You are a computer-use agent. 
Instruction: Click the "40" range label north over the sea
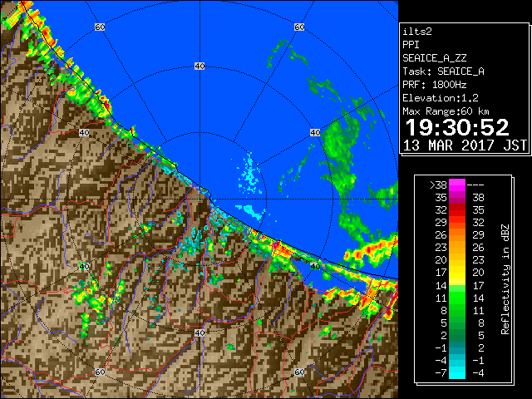tap(199, 66)
